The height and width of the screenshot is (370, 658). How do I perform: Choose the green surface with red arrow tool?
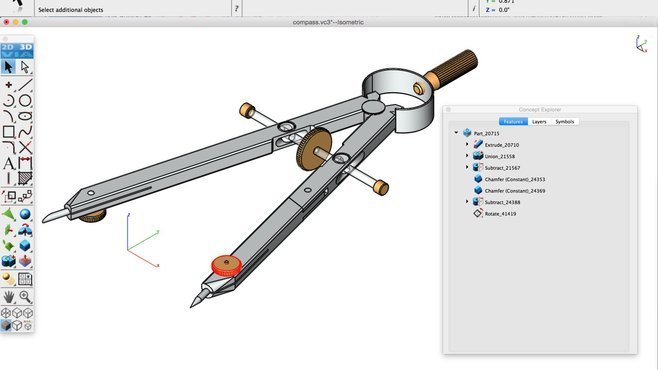click(8, 230)
